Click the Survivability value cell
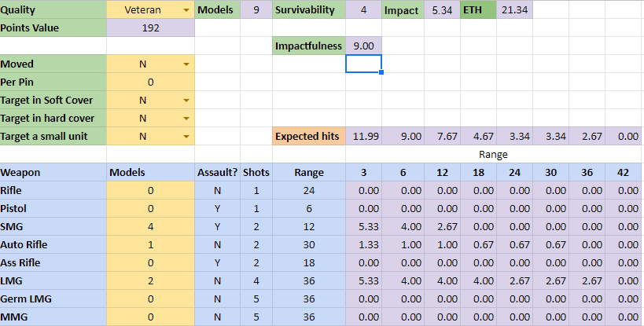 (x=363, y=10)
